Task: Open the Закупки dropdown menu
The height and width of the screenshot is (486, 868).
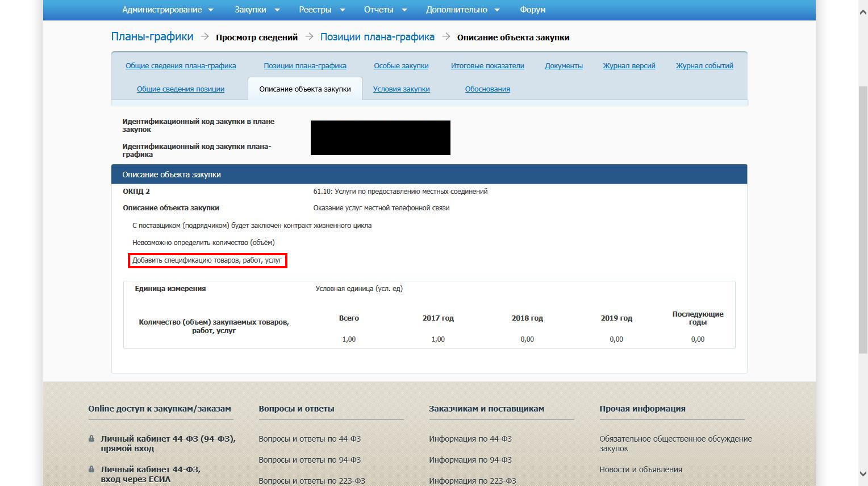Action: coord(257,10)
